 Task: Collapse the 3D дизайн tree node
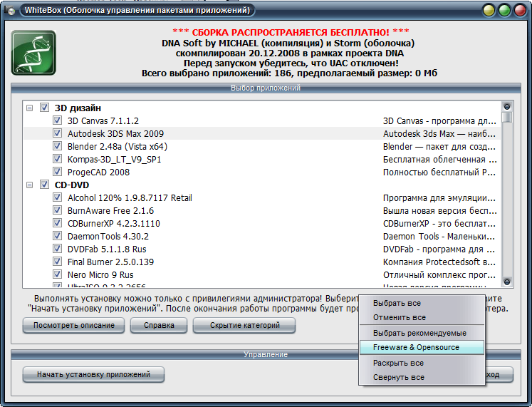tap(30, 108)
